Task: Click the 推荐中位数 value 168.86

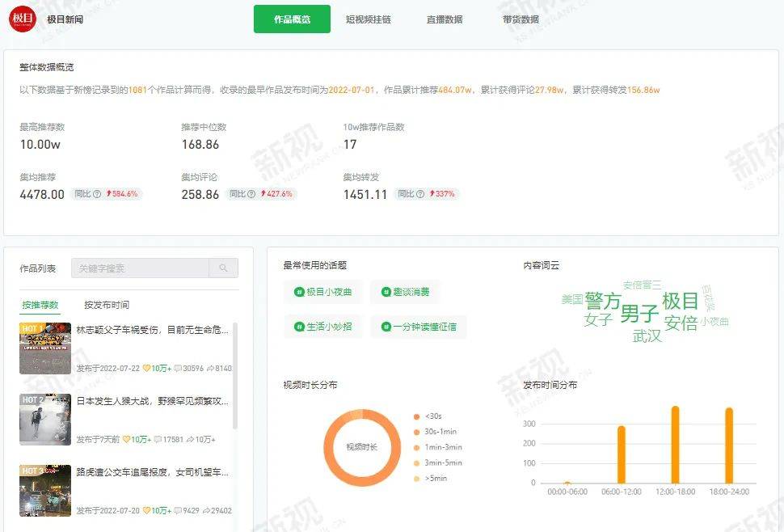Action: pos(200,145)
